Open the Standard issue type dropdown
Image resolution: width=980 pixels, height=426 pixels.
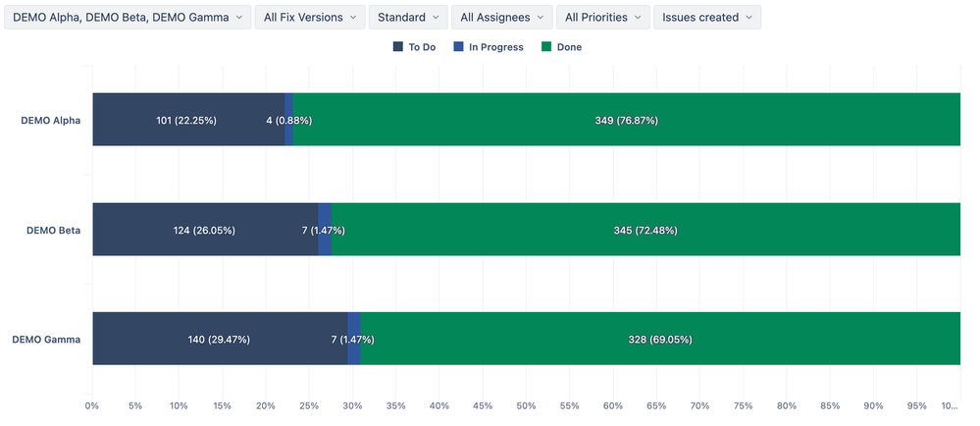coord(408,18)
